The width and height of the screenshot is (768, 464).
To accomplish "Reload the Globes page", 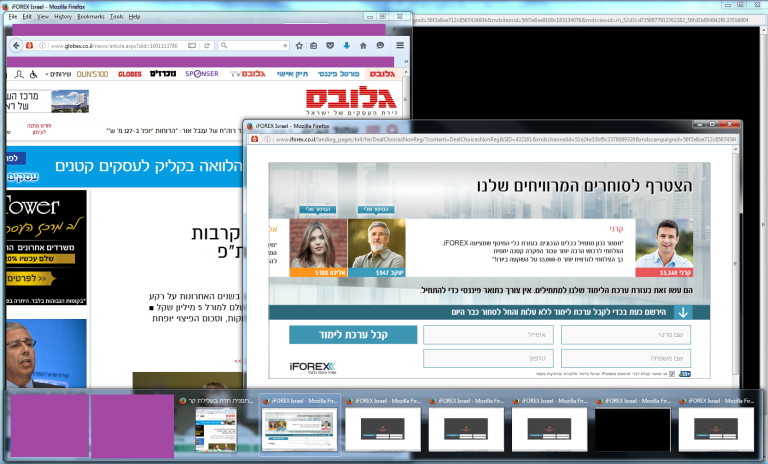I will [206, 46].
